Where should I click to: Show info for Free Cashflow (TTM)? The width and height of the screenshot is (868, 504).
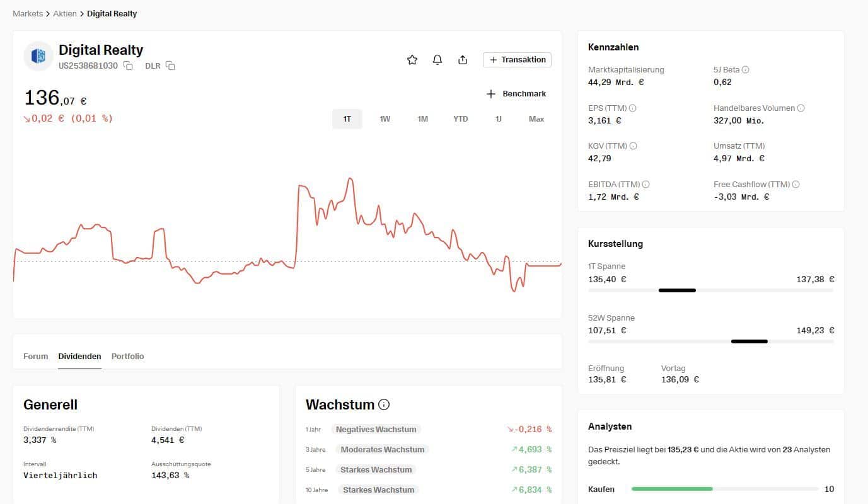pyautogui.click(x=796, y=185)
